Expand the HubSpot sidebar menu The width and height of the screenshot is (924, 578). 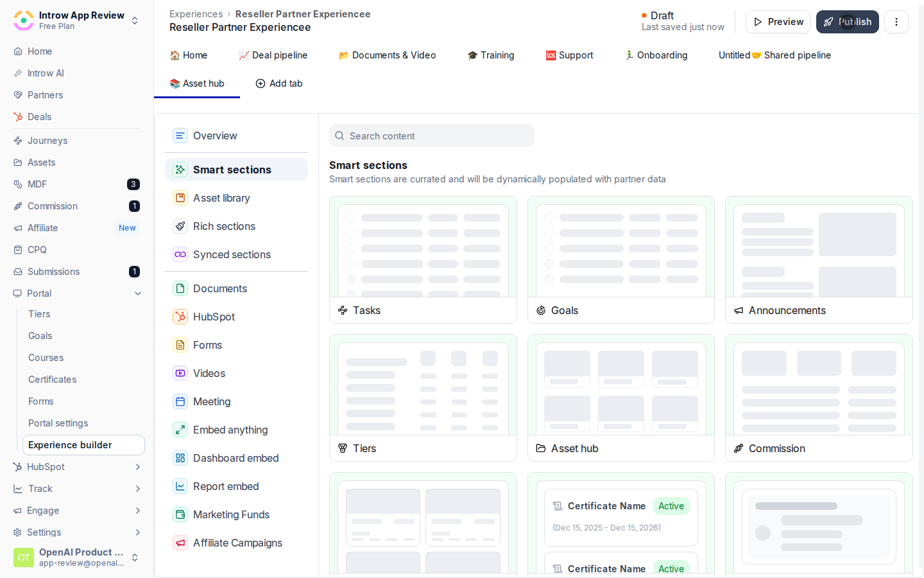pos(138,467)
